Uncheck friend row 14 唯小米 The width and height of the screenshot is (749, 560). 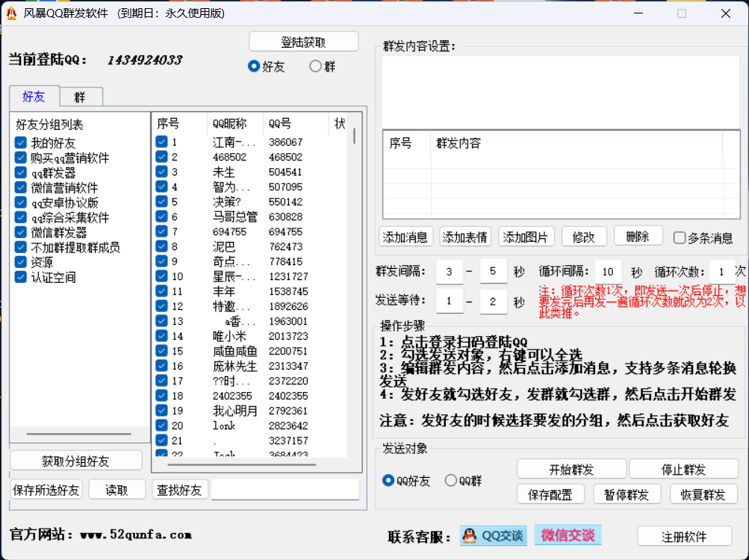(161, 335)
